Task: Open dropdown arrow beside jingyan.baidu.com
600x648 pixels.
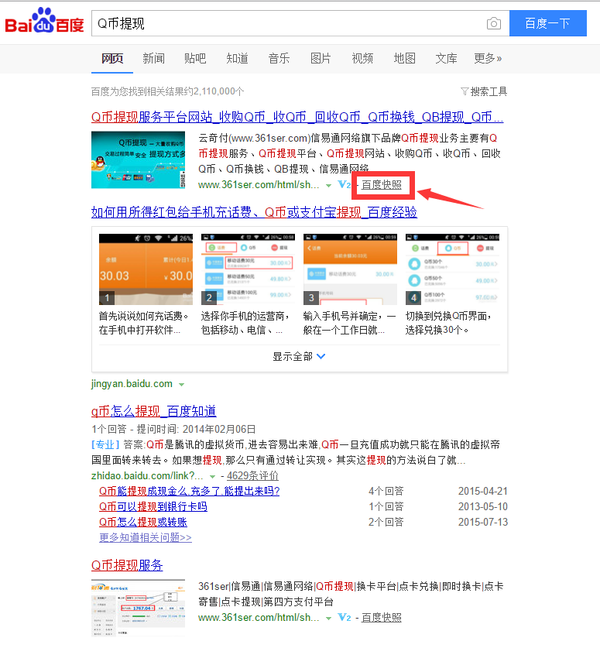Action: click(x=183, y=384)
